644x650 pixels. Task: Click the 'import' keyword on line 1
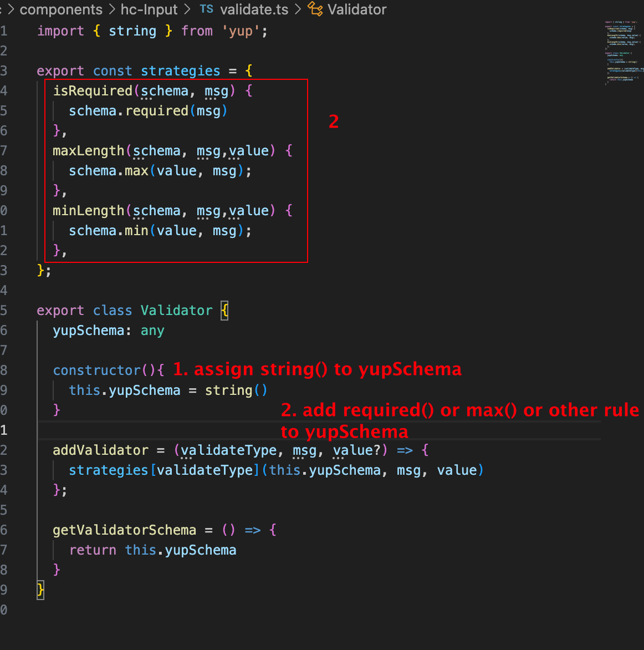pos(60,31)
